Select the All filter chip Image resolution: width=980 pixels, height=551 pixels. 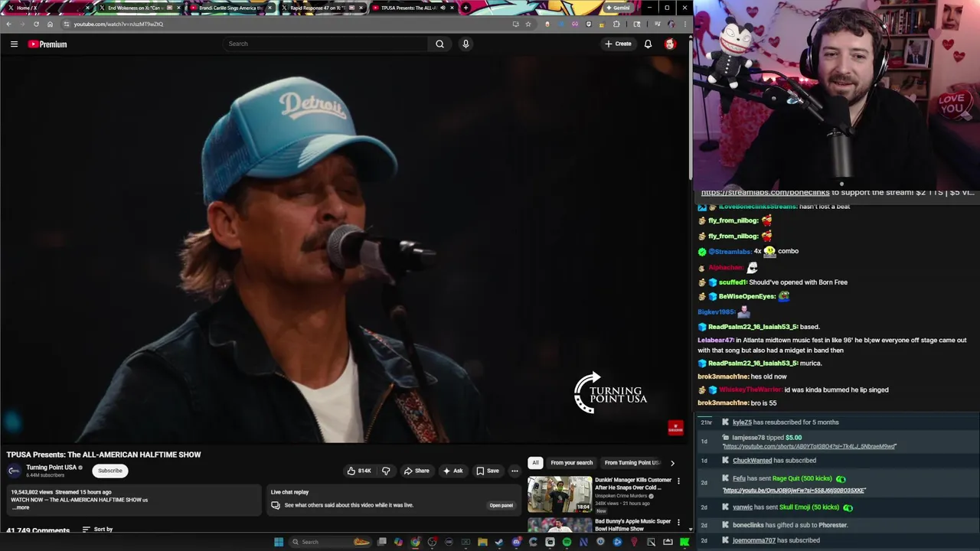pos(535,462)
